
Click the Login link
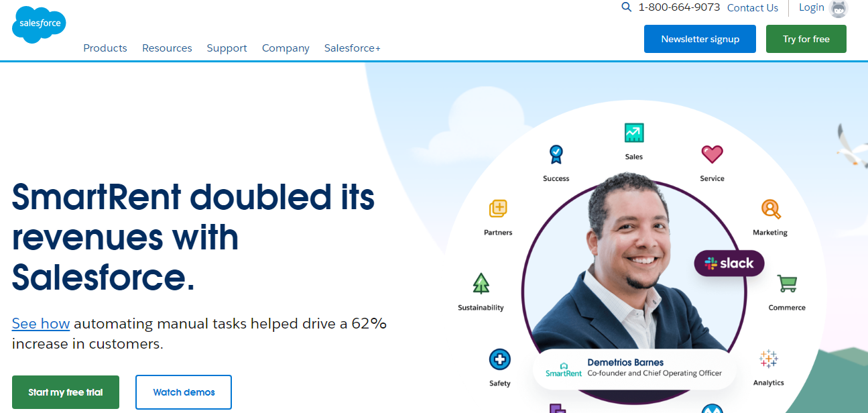[x=812, y=7]
